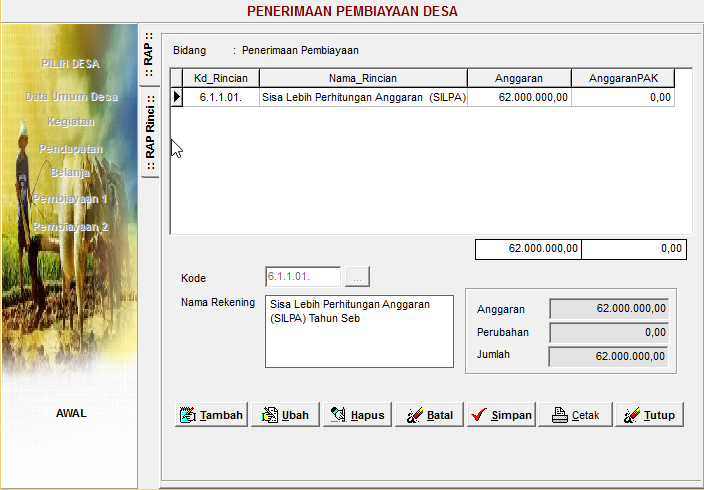Click the Nama Rekening text box
The image size is (704, 490).
click(x=359, y=331)
